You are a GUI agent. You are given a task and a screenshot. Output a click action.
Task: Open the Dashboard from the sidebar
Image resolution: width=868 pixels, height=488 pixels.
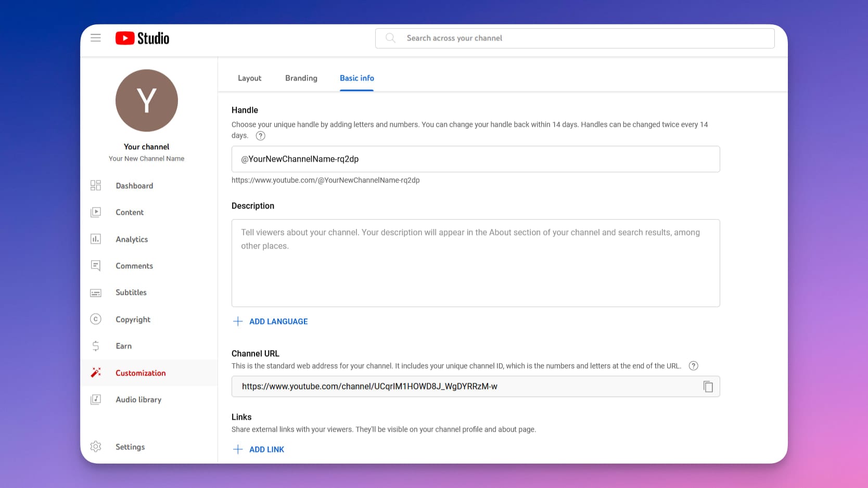(x=96, y=185)
